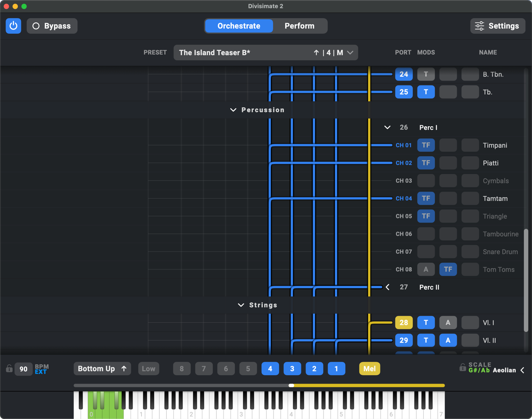
Task: Click the Bottom Up voicing direction arrow
Action: coord(123,369)
